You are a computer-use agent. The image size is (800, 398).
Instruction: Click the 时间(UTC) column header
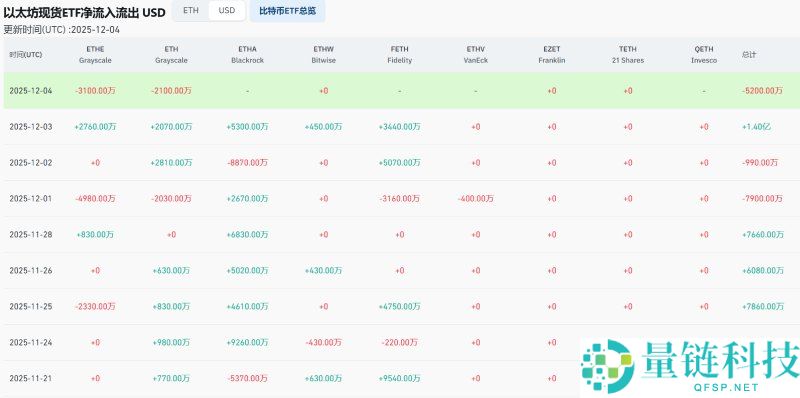coord(26,55)
